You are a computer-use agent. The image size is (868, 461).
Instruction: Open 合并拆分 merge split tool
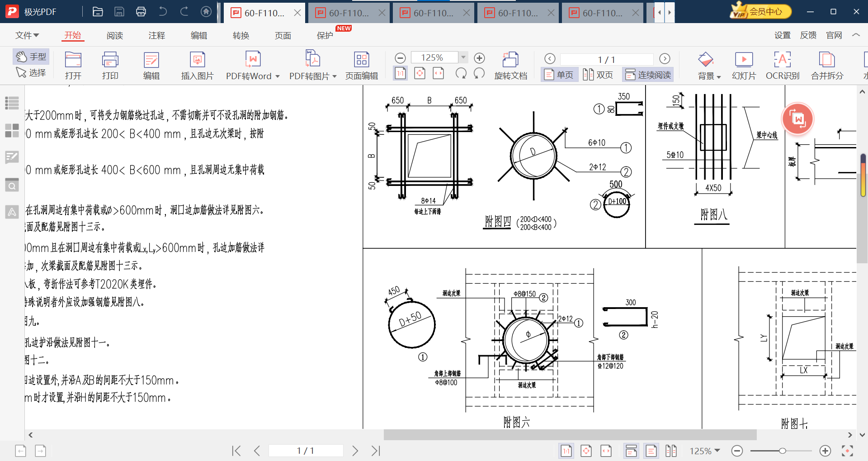click(x=827, y=66)
